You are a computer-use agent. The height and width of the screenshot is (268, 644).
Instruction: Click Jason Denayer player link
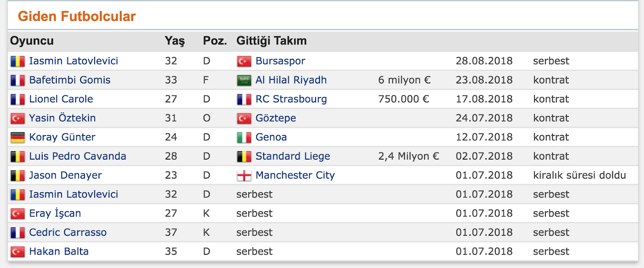[x=65, y=175]
